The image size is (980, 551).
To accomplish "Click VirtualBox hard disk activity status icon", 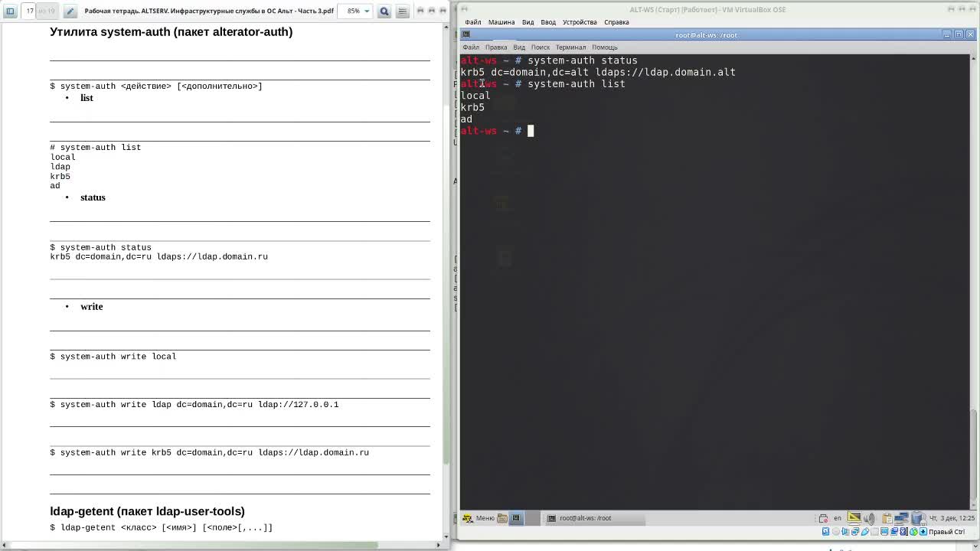I will click(x=825, y=532).
